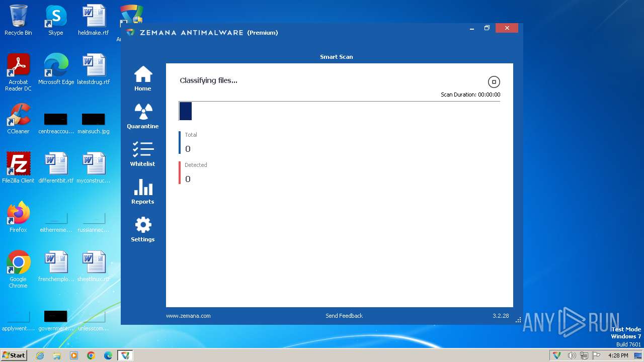The height and width of the screenshot is (362, 644).
Task: Click the version number 3.2.28
Action: click(501, 316)
